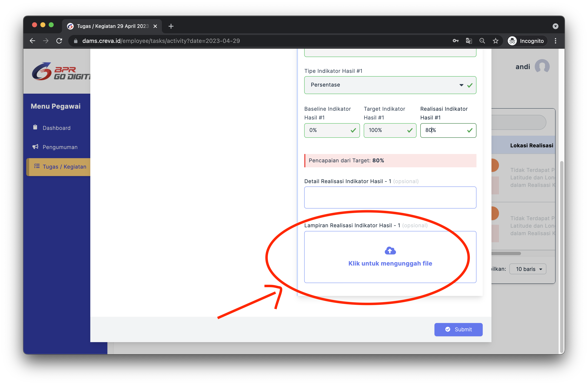The height and width of the screenshot is (385, 588).
Task: Click the andi username text
Action: [522, 67]
